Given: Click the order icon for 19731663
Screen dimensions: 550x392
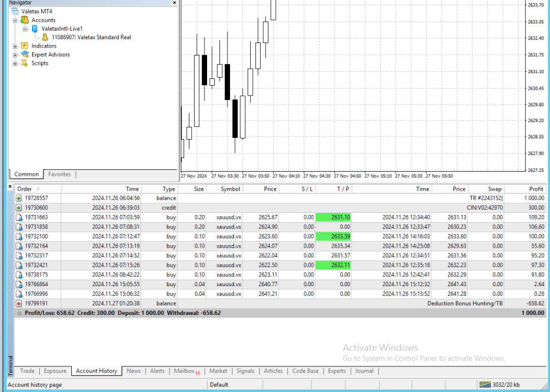Looking at the screenshot, I should (19, 217).
